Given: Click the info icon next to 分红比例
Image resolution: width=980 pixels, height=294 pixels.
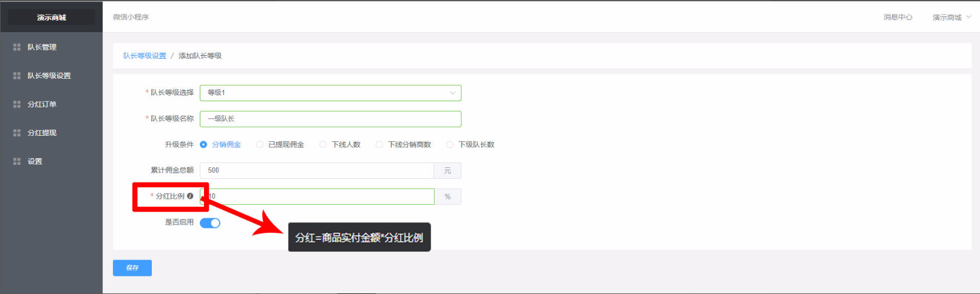Looking at the screenshot, I should [190, 196].
